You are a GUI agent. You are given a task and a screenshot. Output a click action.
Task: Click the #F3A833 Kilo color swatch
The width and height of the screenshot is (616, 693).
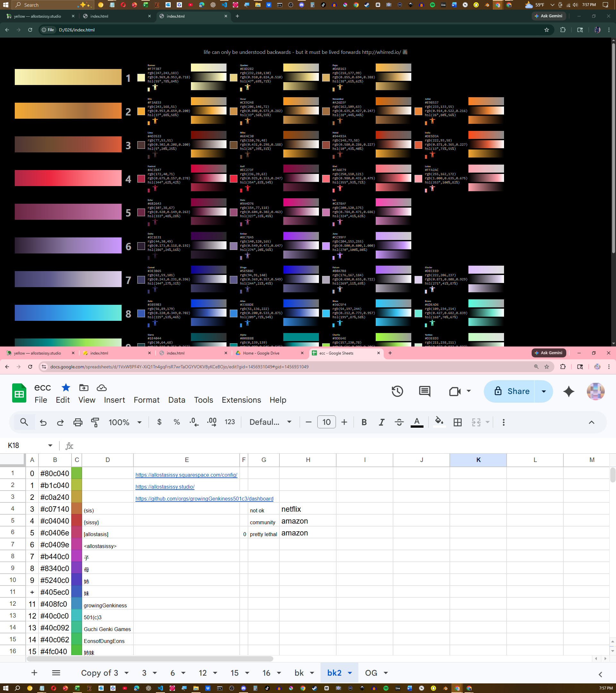[x=141, y=111]
